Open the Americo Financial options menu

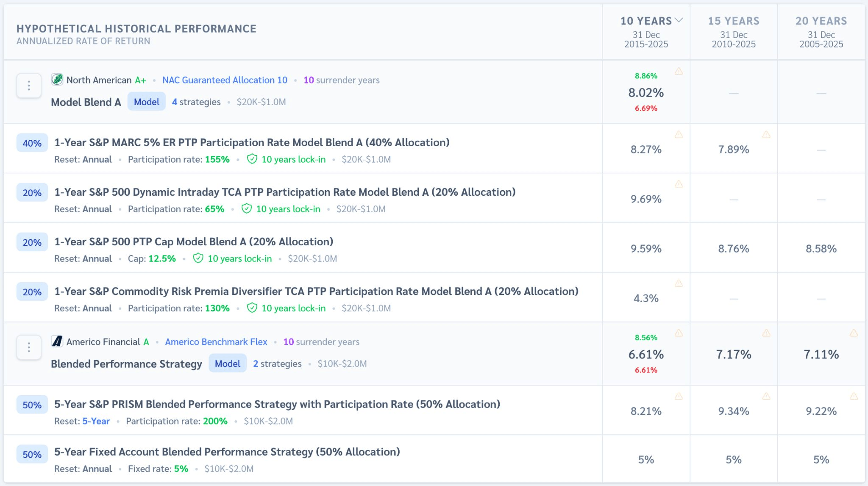pyautogui.click(x=29, y=347)
